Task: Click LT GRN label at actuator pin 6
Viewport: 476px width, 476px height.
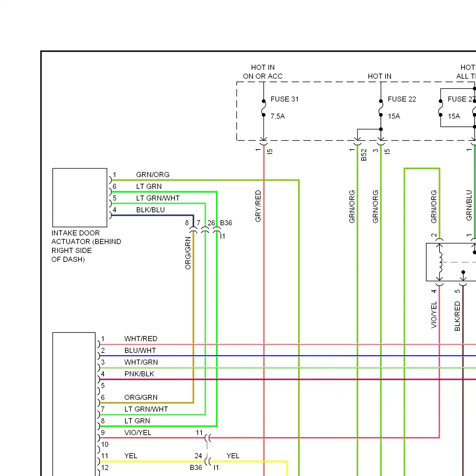Action: tap(149, 186)
